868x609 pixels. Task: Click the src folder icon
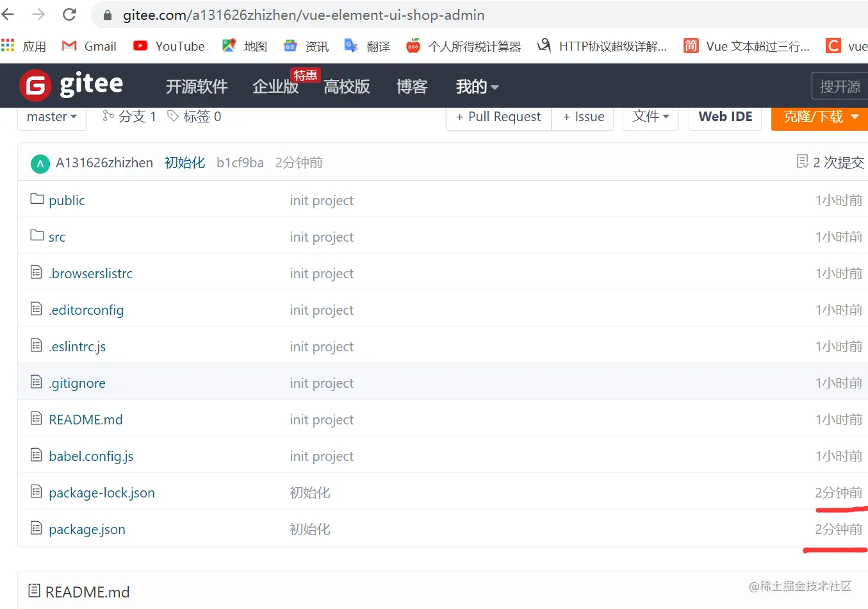tap(37, 235)
